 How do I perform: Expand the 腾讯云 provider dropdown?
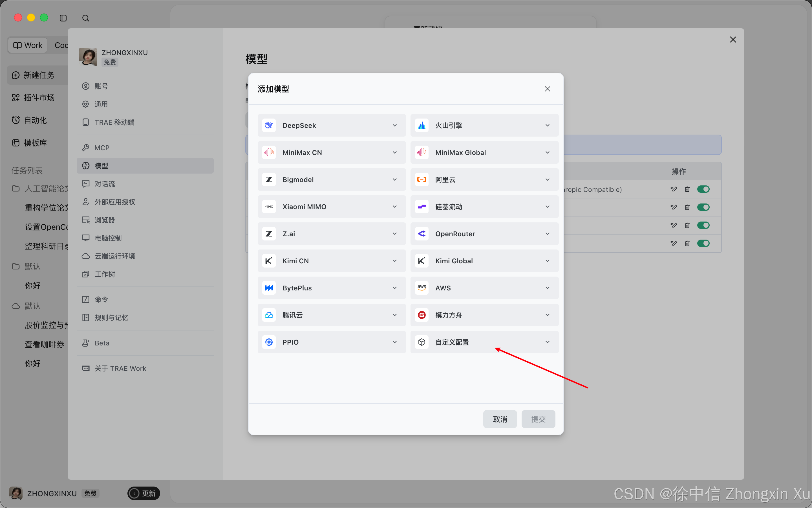[x=395, y=315]
